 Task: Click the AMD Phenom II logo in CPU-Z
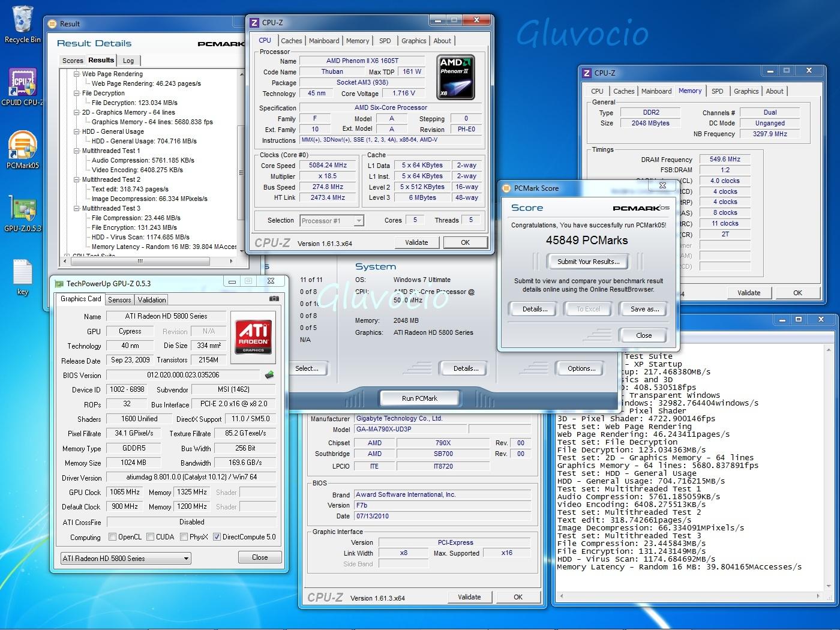[x=456, y=77]
